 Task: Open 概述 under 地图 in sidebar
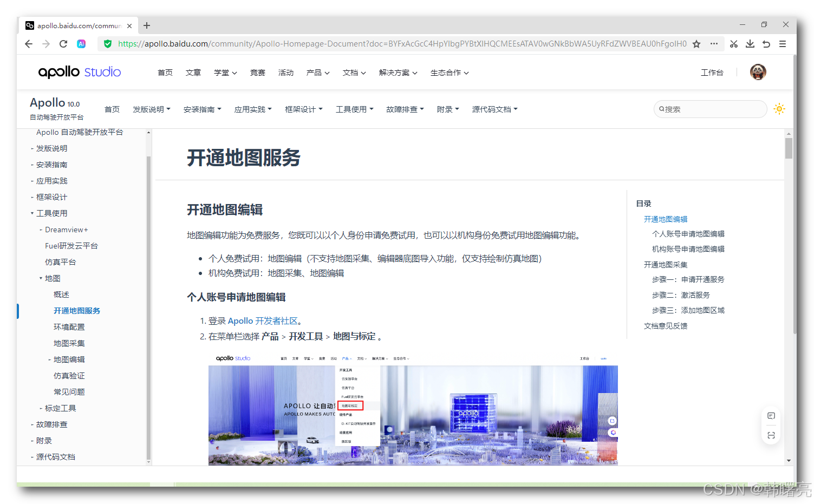pos(61,294)
